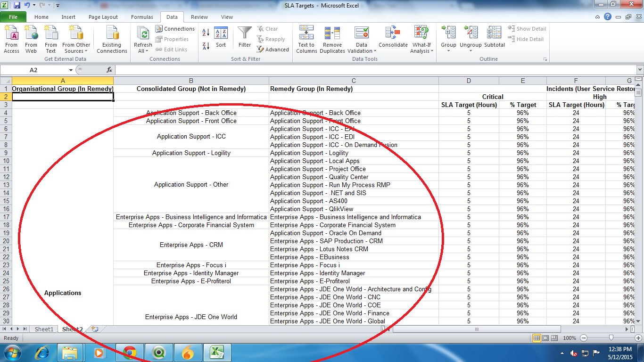644x362 pixels.
Task: Click the Subtotal tool
Action: point(495,38)
